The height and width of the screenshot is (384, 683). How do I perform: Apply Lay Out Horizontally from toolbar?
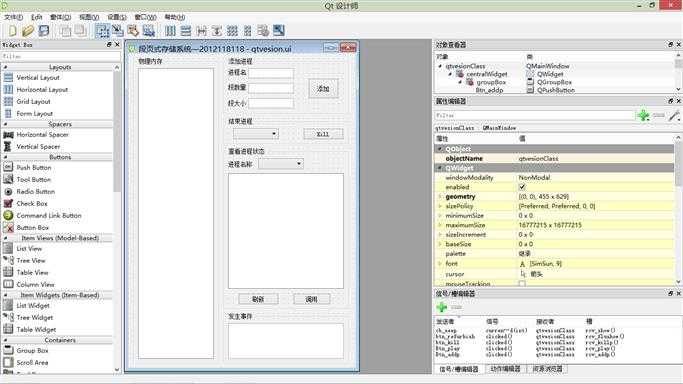pos(170,30)
